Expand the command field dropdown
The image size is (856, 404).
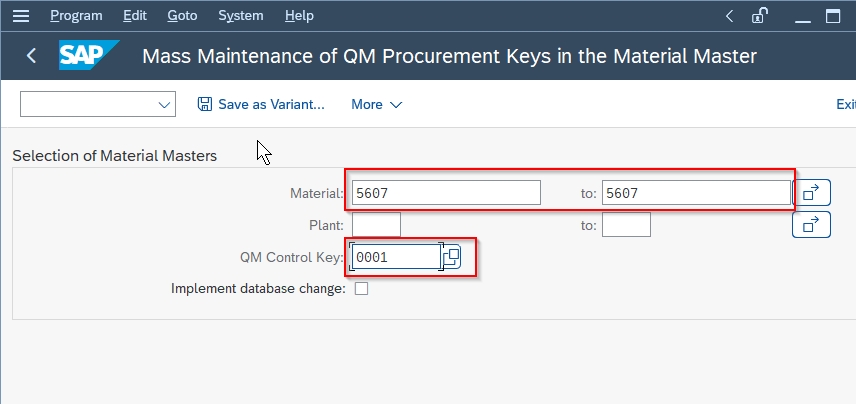tap(165, 104)
